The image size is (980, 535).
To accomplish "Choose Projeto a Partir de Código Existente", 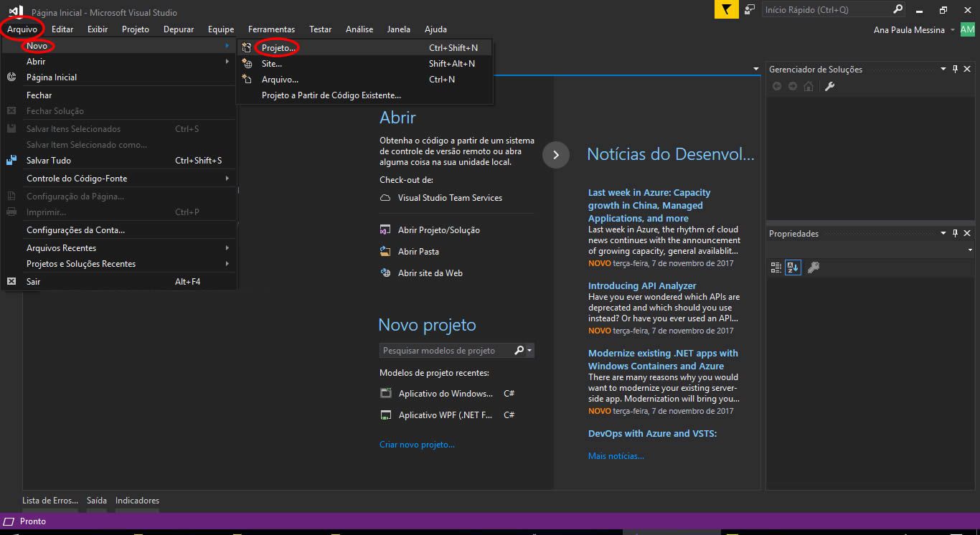I will click(364, 95).
